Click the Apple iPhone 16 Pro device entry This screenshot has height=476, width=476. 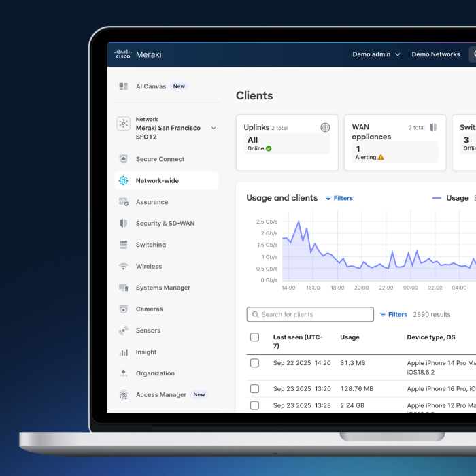click(x=441, y=389)
